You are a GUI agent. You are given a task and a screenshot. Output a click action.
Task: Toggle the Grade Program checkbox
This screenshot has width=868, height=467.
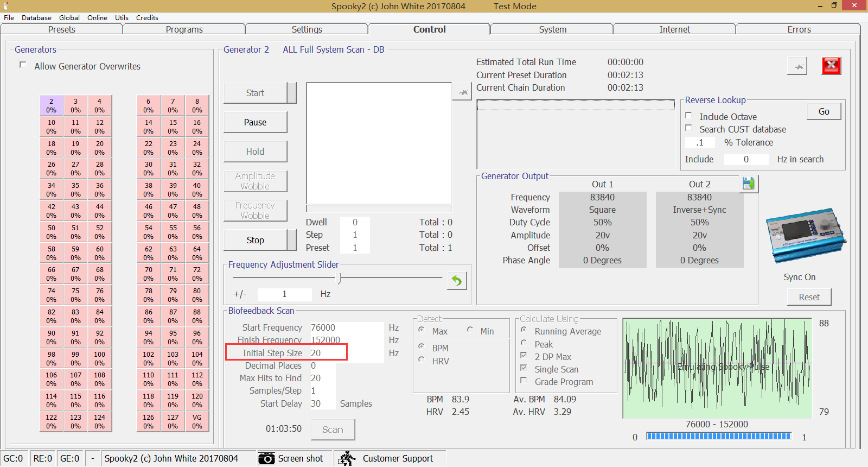(524, 381)
